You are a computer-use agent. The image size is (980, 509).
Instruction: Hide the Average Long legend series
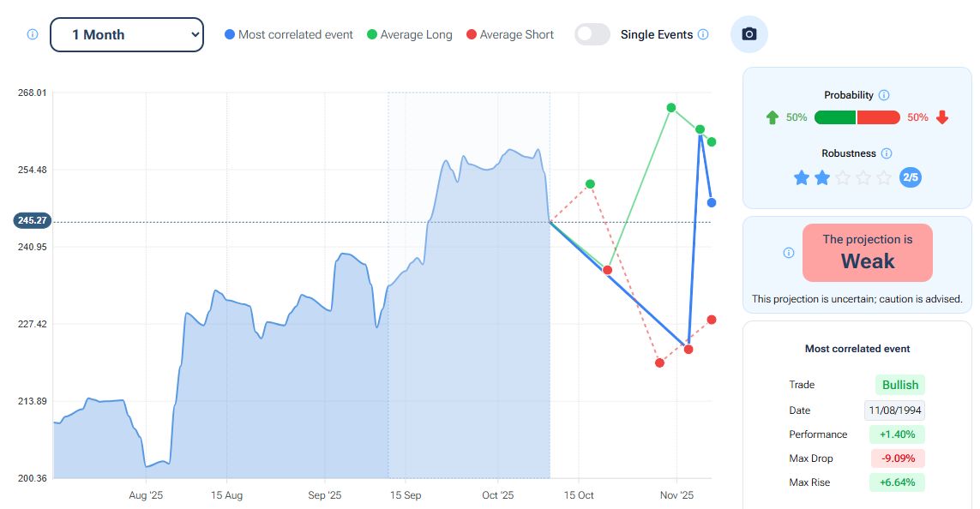[409, 35]
